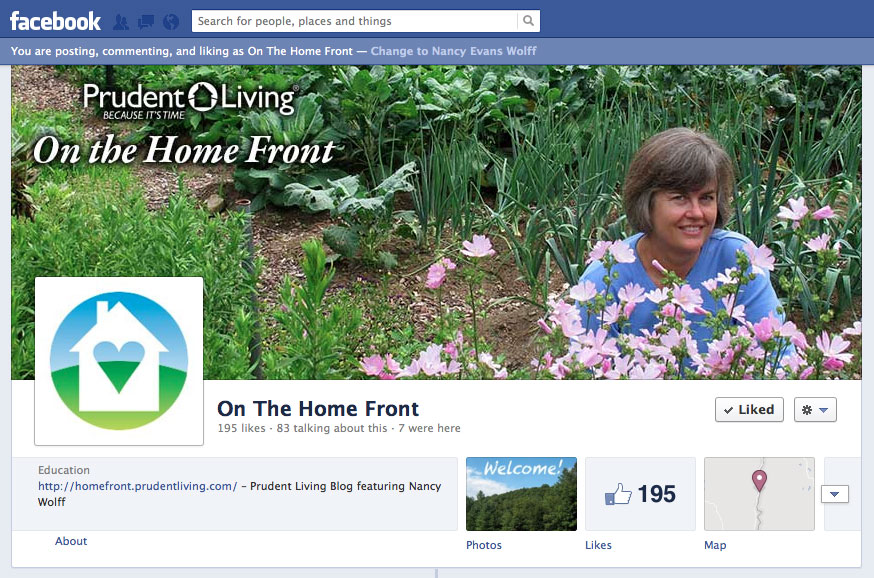Open the gear settings dropdown
This screenshot has width=874, height=578.
[x=815, y=410]
